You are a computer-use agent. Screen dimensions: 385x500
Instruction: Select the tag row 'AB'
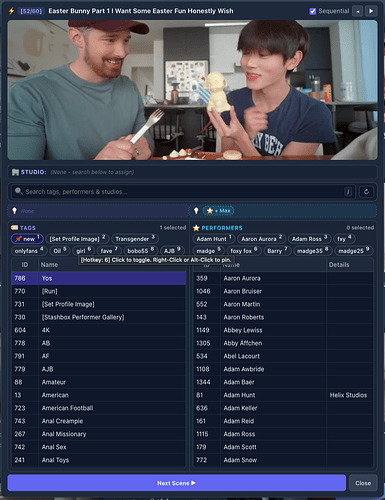click(x=99, y=343)
